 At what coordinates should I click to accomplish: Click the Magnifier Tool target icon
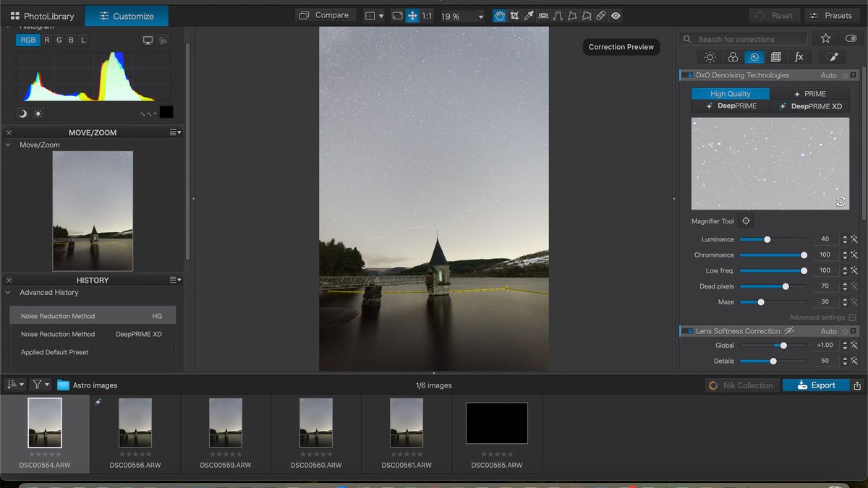coord(746,221)
